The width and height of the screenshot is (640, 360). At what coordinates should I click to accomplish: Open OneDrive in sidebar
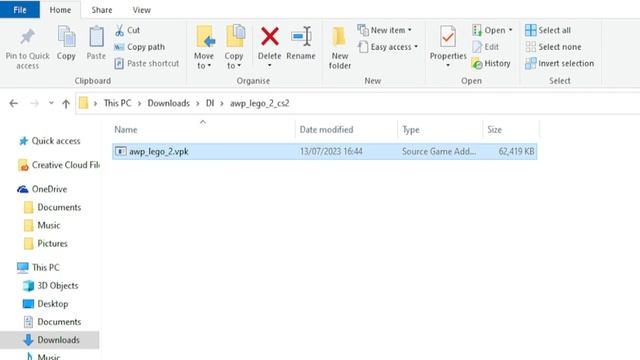coord(42,189)
